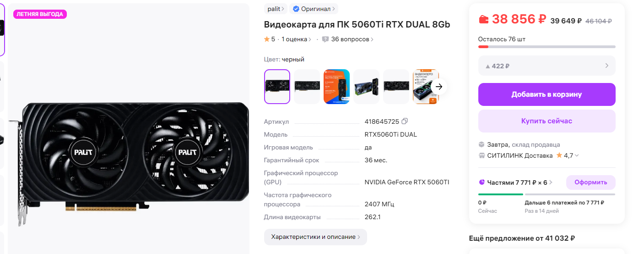Click the СИТИЛИНК store icon

click(x=481, y=155)
